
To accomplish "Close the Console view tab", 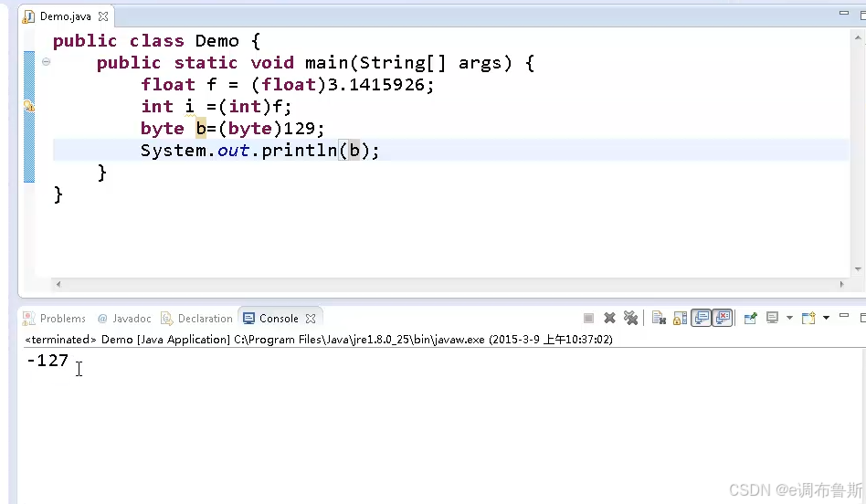I will pyautogui.click(x=311, y=319).
